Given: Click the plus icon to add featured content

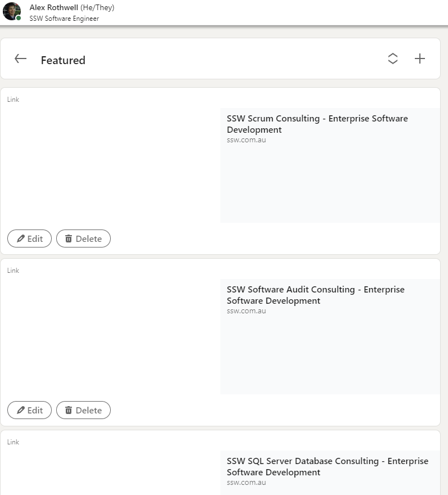Looking at the screenshot, I should click(420, 58).
